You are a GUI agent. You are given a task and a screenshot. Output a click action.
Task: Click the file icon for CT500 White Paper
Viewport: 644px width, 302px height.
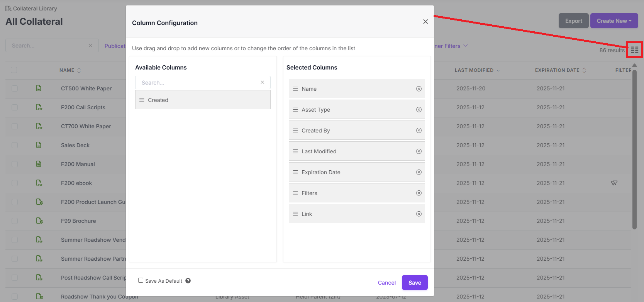[x=39, y=88]
